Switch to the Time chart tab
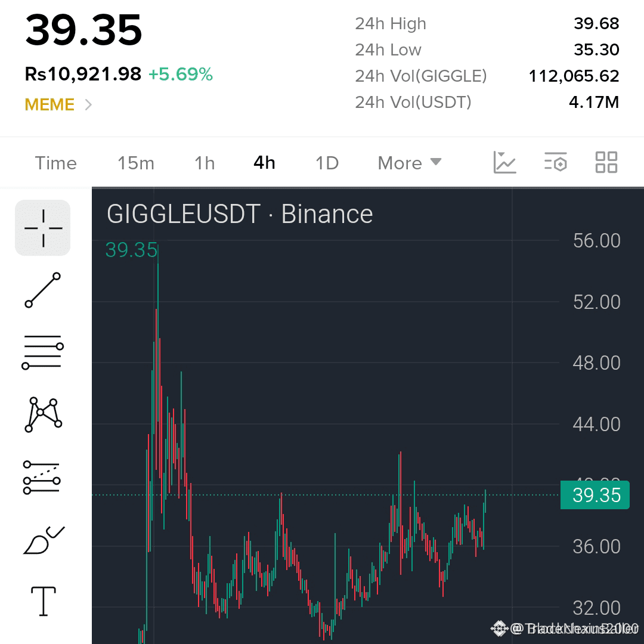 (56, 163)
